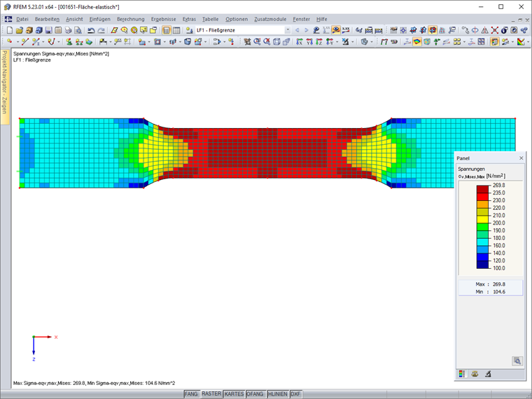Viewport: 532px width, 399px height.
Task: Open the Datei menu
Action: pyautogui.click(x=22, y=19)
